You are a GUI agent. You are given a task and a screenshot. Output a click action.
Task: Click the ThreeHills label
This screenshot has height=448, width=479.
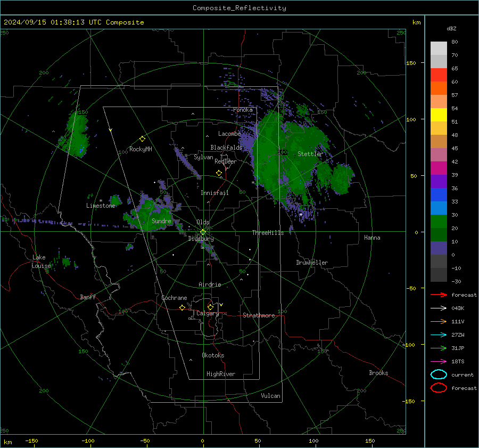point(268,233)
